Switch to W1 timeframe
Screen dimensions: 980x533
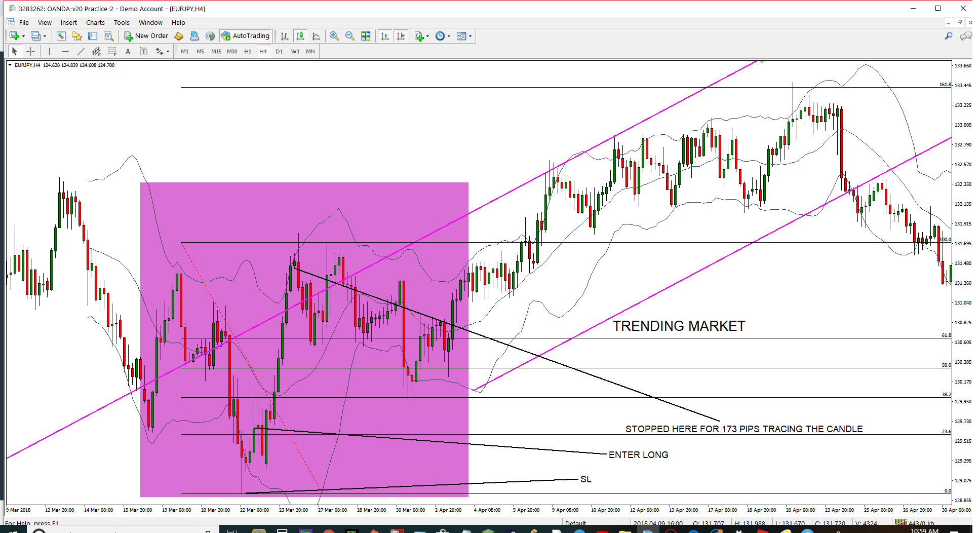295,51
